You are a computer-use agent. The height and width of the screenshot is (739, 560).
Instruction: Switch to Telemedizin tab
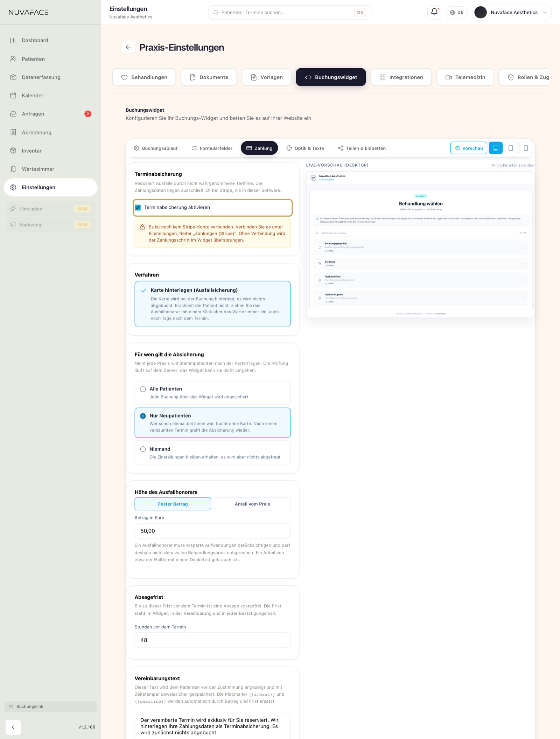pos(465,77)
